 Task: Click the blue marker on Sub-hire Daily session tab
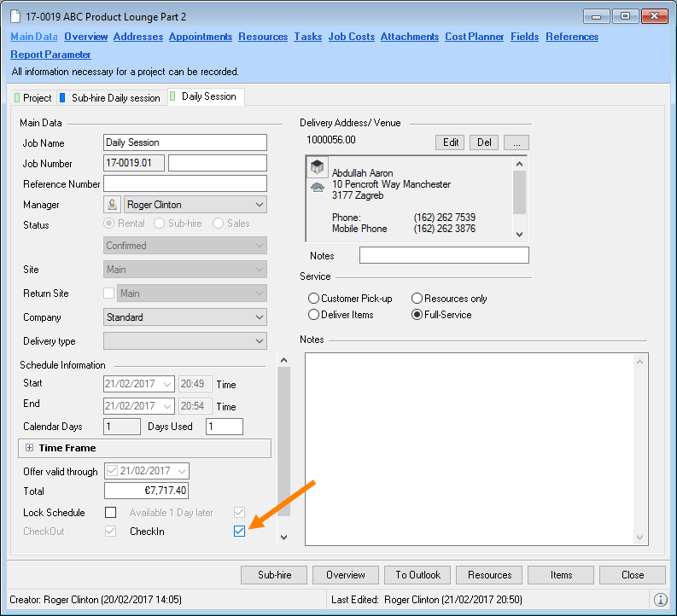[63, 98]
